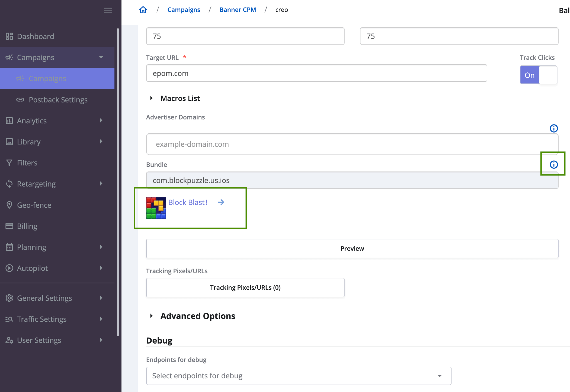Expand Planning submenu arrow

point(101,247)
